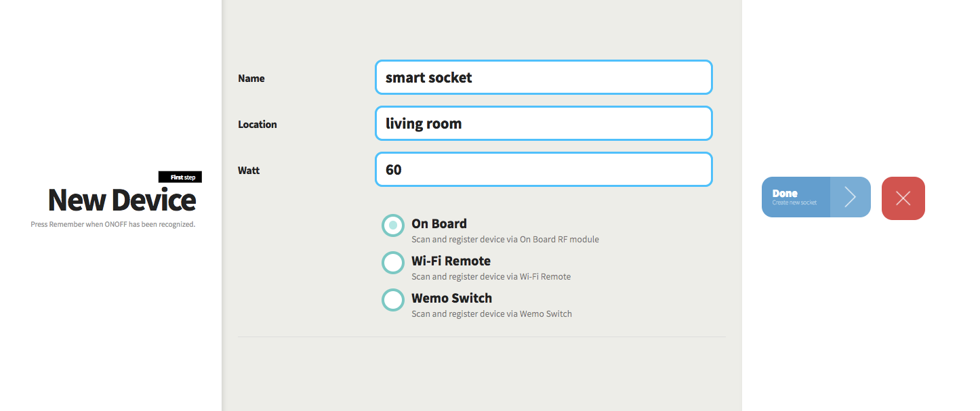Image resolution: width=980 pixels, height=411 pixels.
Task: Edit the Watt field showing 60
Action: [543, 169]
